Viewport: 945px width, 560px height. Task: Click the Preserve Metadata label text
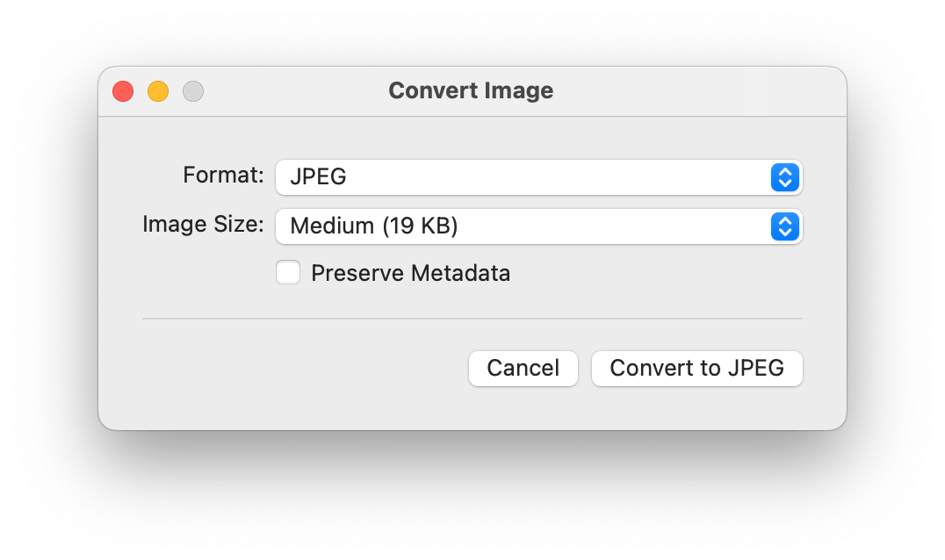point(409,273)
